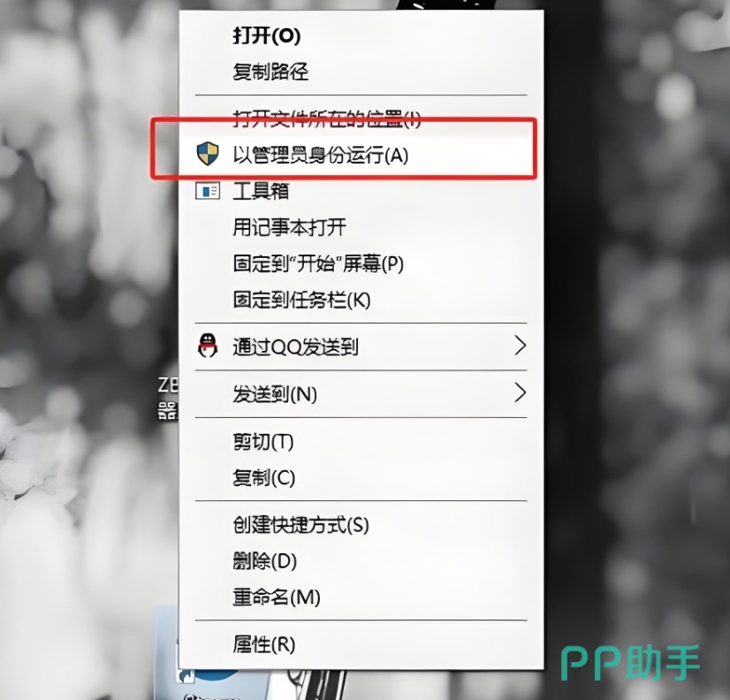The image size is (730, 700).
Task: Click the administrator shield icon
Action: [x=208, y=154]
